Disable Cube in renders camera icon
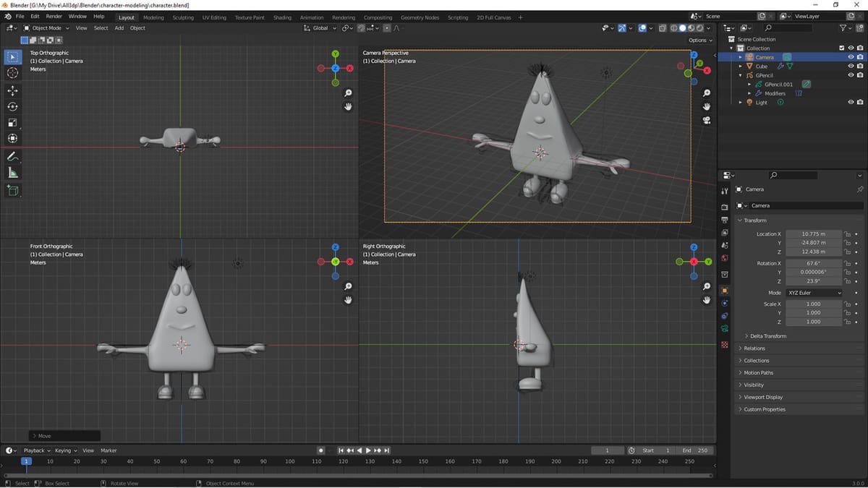The height and width of the screenshot is (488, 868). point(860,67)
